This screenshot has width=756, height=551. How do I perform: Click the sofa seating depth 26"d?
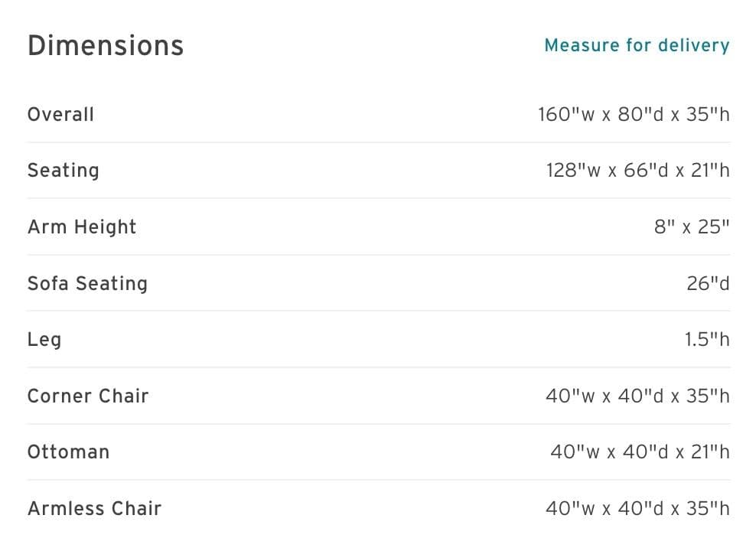(x=709, y=283)
